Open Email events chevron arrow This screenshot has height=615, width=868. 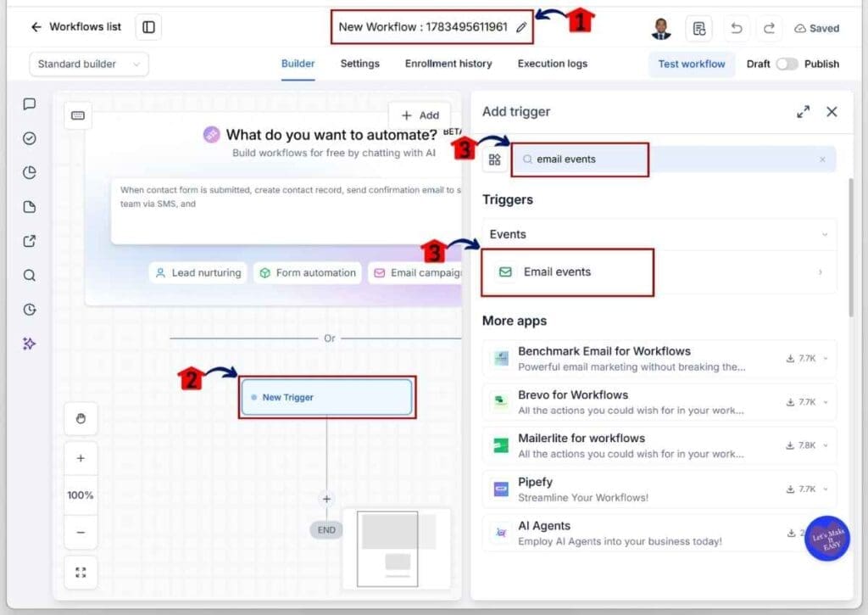(x=821, y=272)
